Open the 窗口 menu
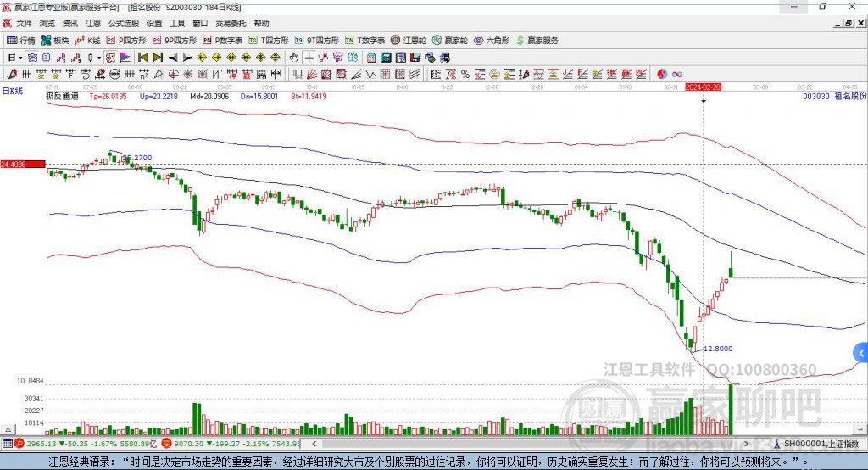The width and height of the screenshot is (868, 470). point(200,23)
